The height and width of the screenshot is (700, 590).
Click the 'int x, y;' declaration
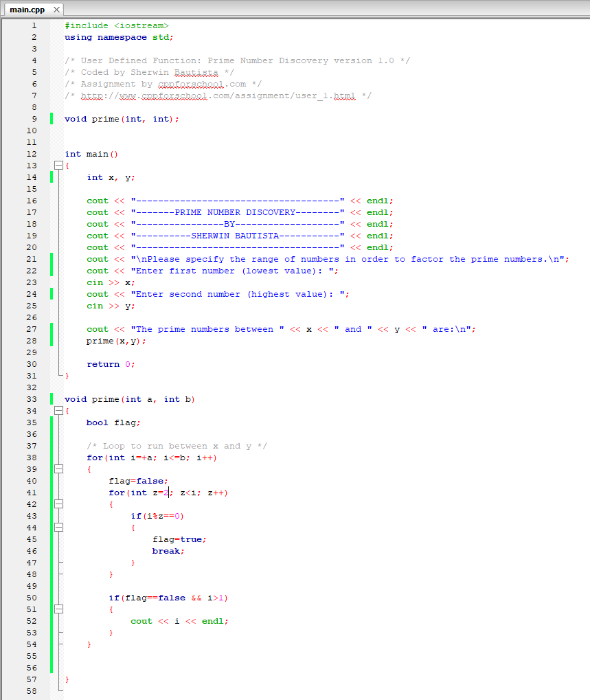coord(111,178)
